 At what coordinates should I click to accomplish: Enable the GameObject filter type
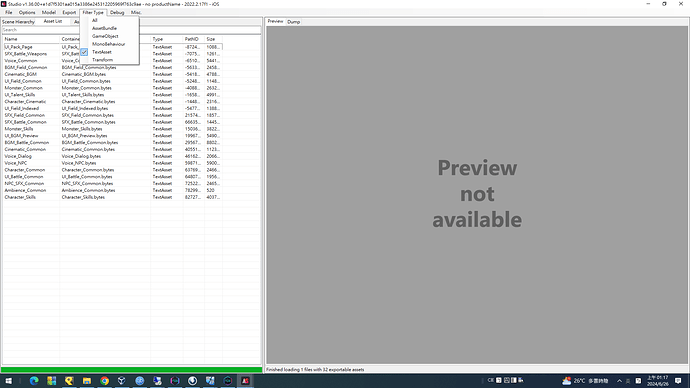pyautogui.click(x=105, y=36)
